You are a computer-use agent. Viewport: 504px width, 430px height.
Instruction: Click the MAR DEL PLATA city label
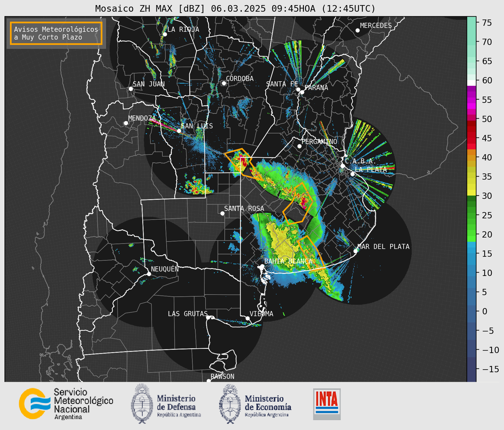[384, 247]
